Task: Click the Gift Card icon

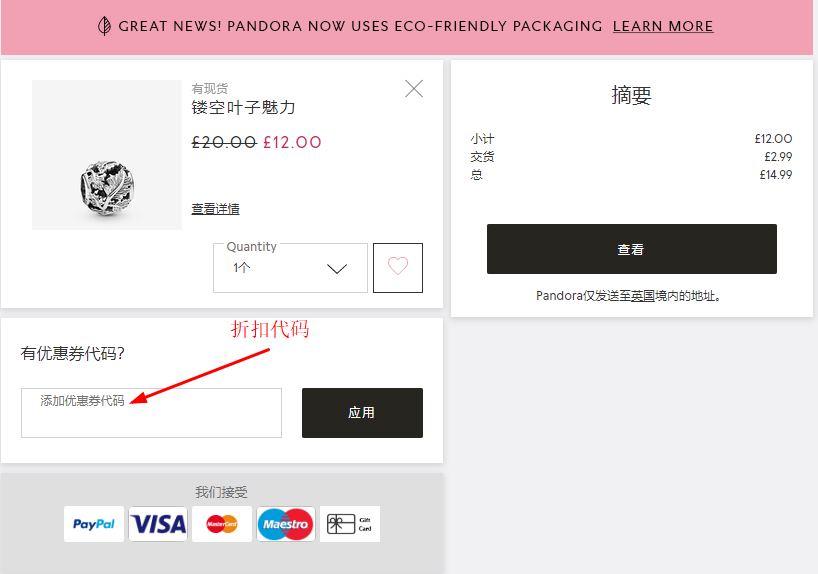Action: [x=350, y=524]
